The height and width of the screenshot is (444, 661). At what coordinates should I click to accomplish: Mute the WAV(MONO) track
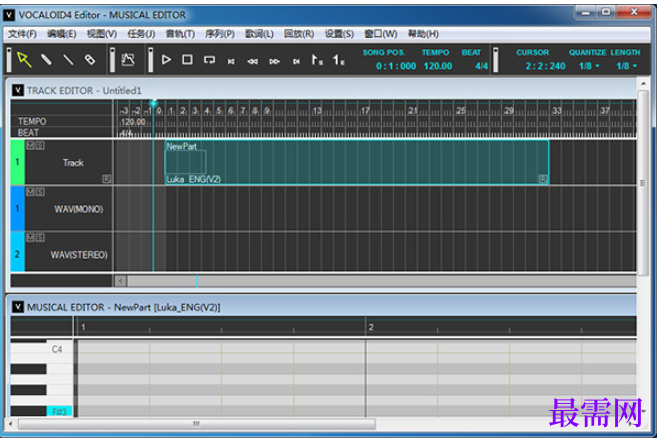[x=30, y=192]
